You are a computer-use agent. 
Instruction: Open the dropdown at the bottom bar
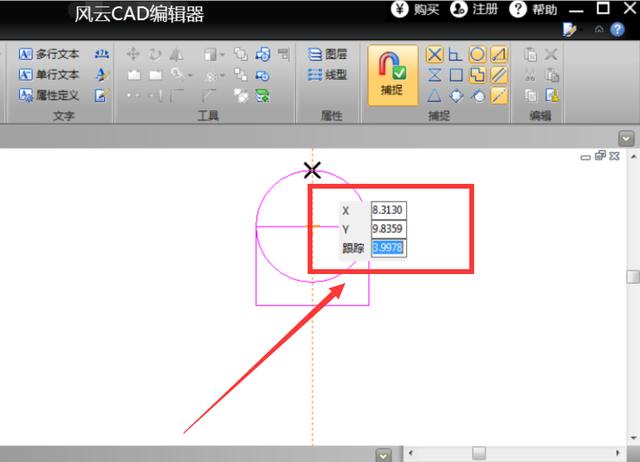point(383,455)
